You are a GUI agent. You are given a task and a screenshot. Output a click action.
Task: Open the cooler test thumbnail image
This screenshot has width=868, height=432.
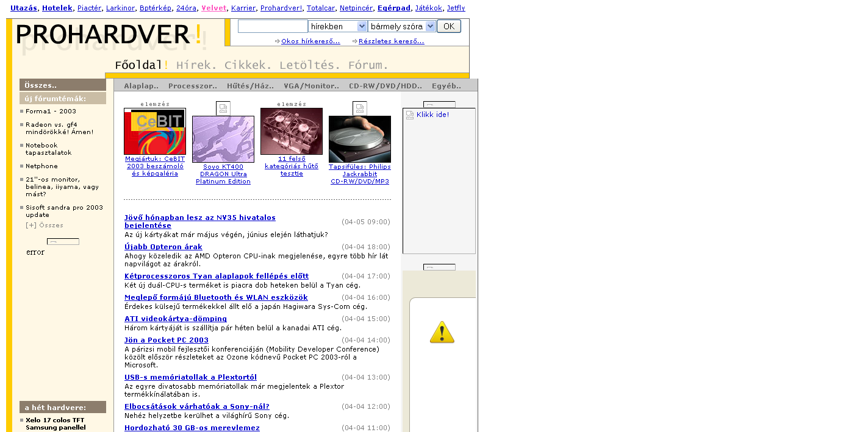292,132
